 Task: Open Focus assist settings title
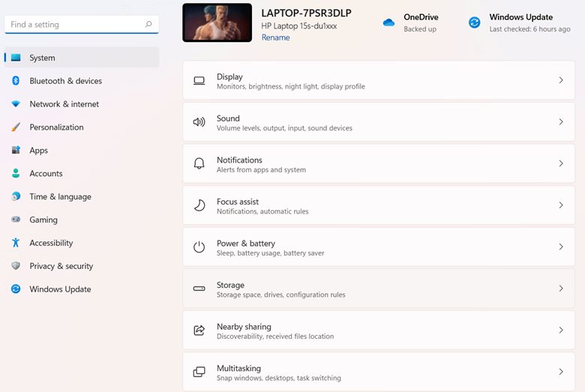pyautogui.click(x=237, y=202)
